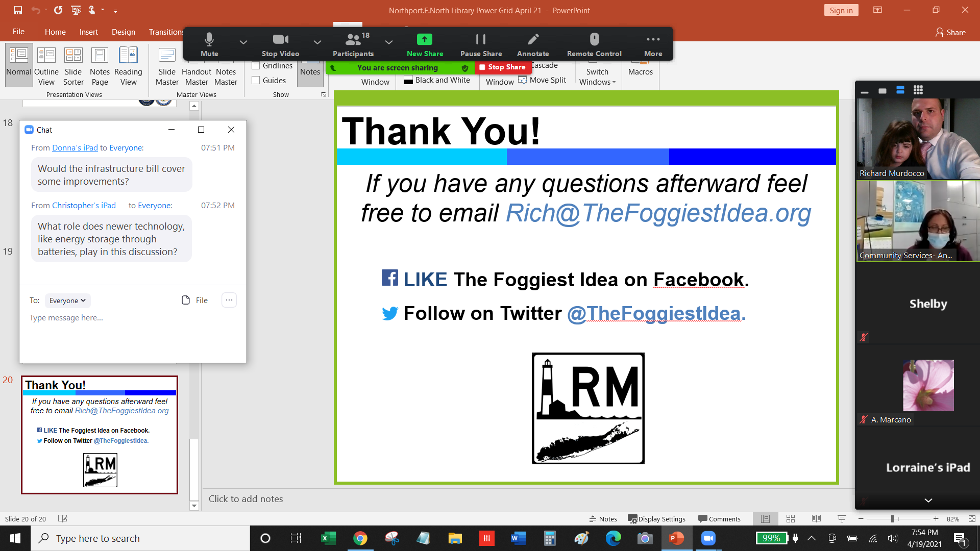The width and height of the screenshot is (980, 551).
Task: Open Annotate pencil tool
Action: point(533,39)
